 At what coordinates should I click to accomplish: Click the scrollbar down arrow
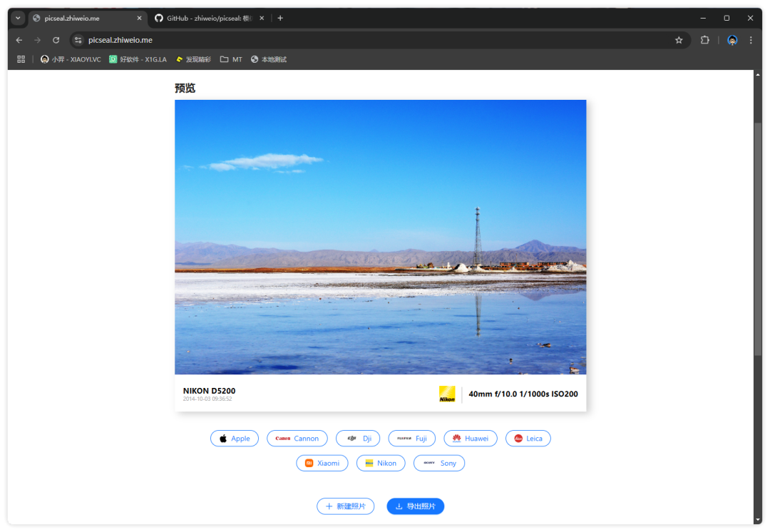coord(758,520)
